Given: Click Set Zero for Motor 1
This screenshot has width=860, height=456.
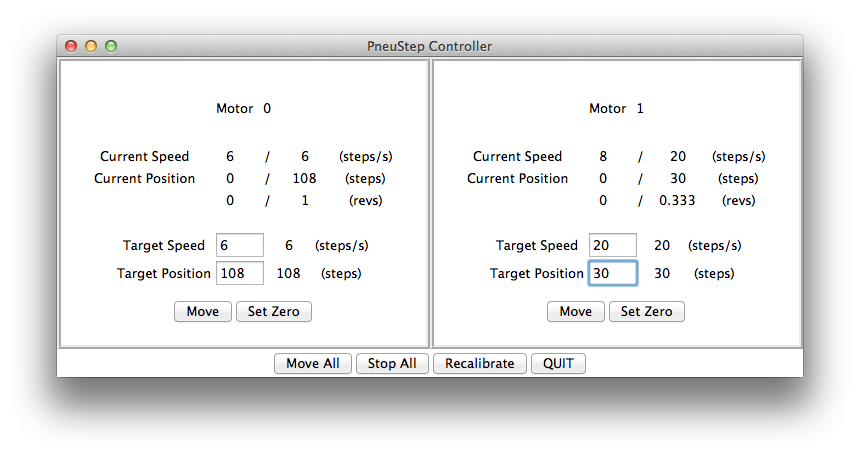Looking at the screenshot, I should pyautogui.click(x=647, y=312).
